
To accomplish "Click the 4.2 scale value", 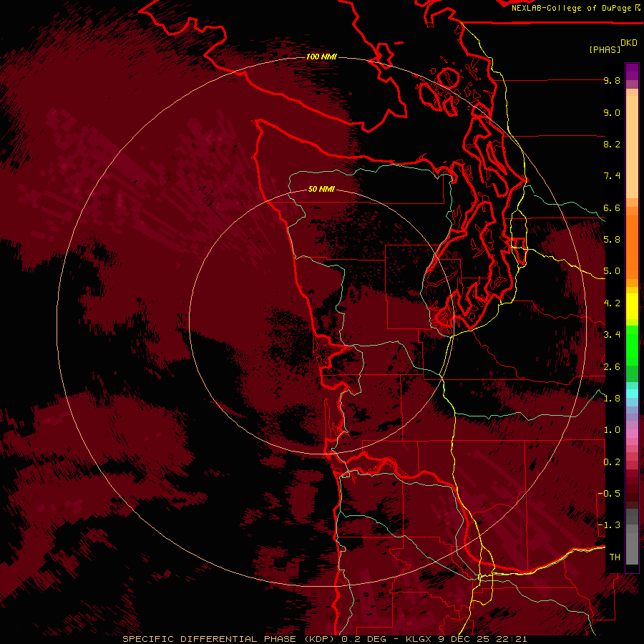I will pos(612,303).
